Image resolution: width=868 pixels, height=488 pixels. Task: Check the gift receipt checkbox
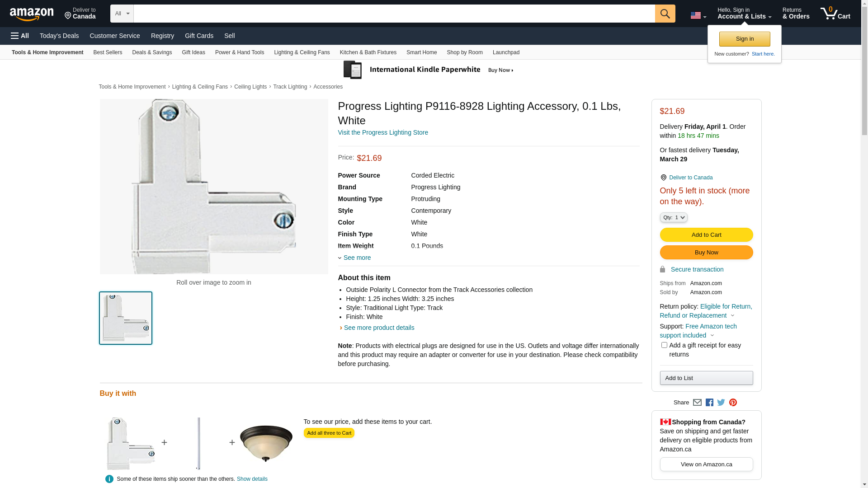(x=664, y=345)
